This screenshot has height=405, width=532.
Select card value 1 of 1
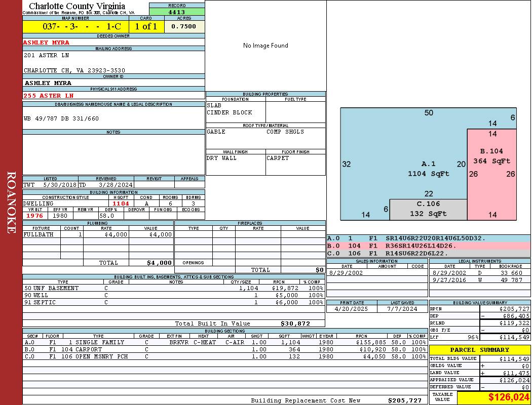[x=146, y=26]
